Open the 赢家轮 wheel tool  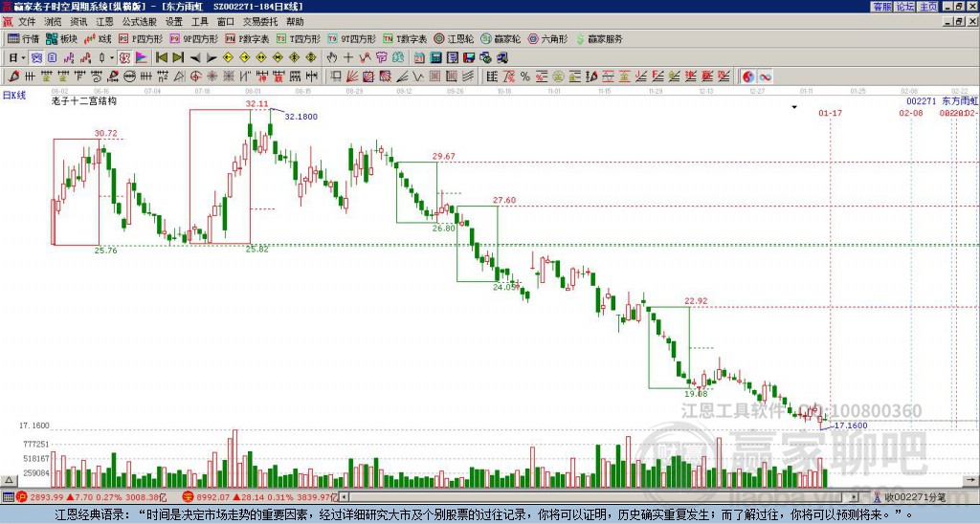coord(501,38)
